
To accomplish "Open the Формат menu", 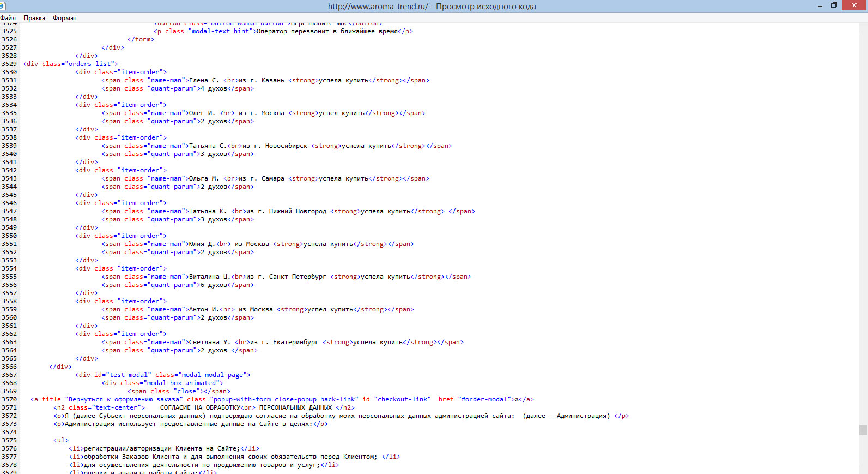I will [x=64, y=18].
